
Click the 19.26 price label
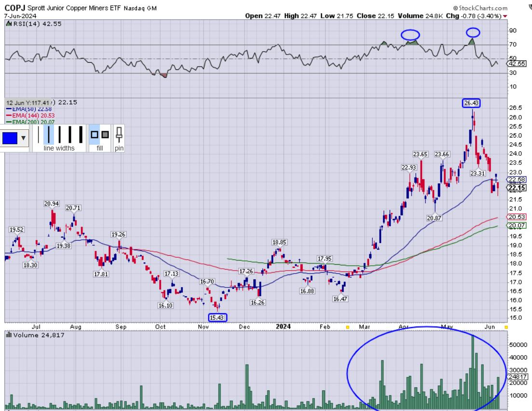click(x=119, y=234)
